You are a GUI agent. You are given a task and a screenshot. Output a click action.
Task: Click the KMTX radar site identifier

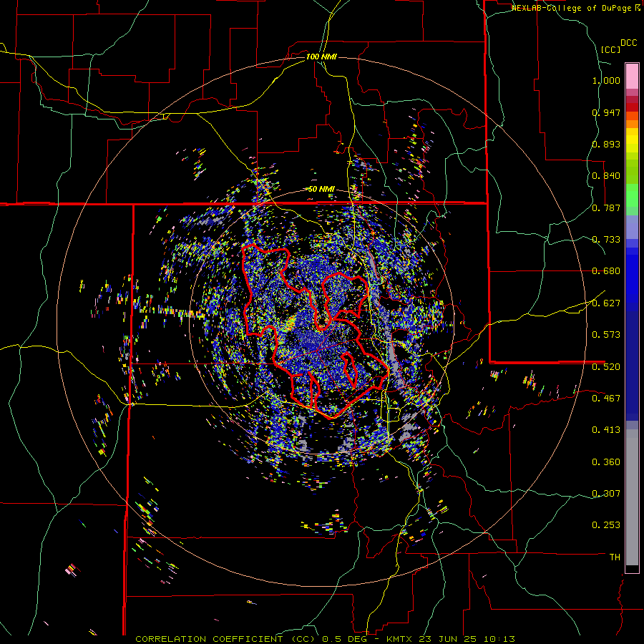400,639
